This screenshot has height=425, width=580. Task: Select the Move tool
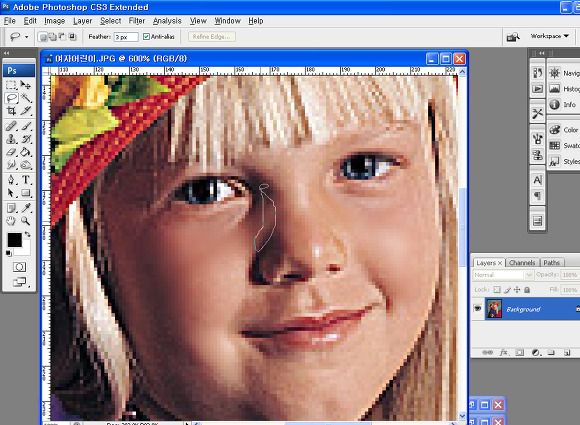click(x=26, y=85)
